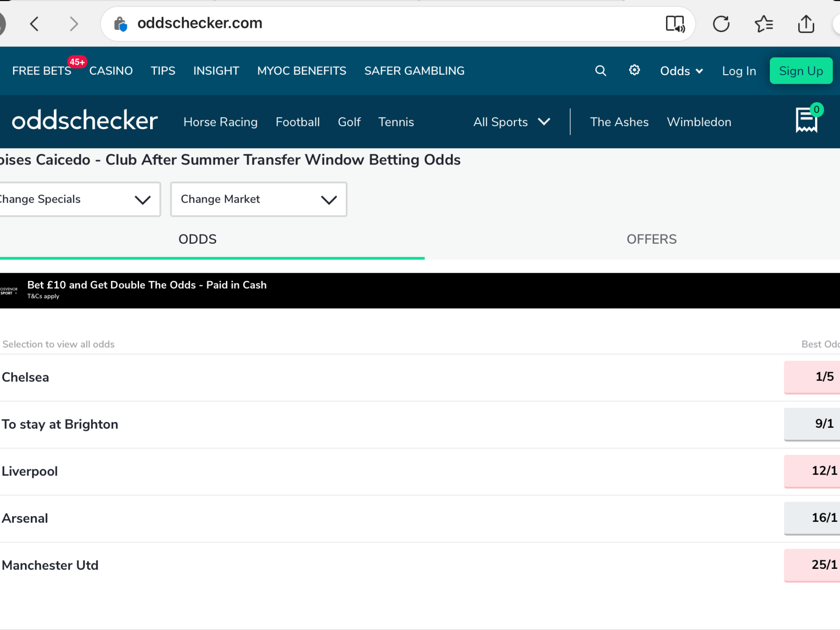The height and width of the screenshot is (630, 840).
Task: Open the privacy shield icon in address bar
Action: (x=121, y=24)
